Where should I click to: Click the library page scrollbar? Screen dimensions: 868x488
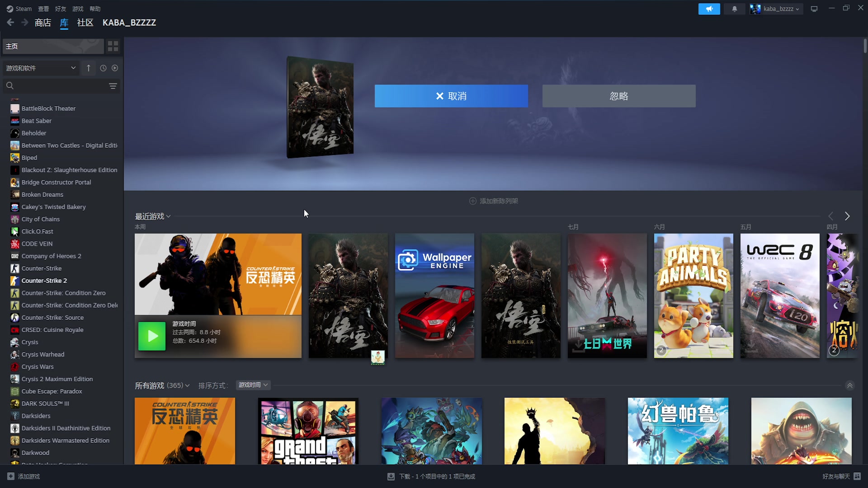pyautogui.click(x=865, y=45)
